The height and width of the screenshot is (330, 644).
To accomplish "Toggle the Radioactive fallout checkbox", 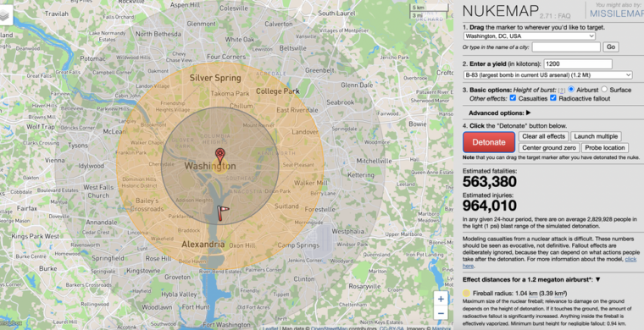I will 552,98.
